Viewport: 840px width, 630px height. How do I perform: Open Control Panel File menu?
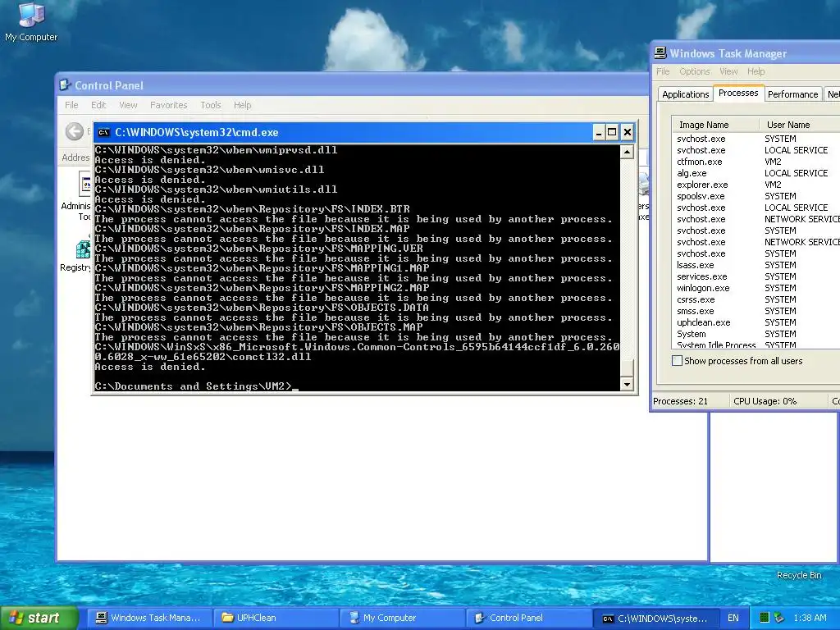pyautogui.click(x=71, y=105)
